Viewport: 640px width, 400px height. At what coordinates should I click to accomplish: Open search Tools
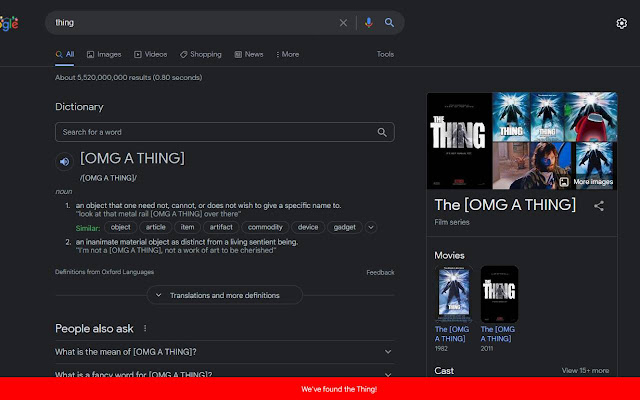385,54
